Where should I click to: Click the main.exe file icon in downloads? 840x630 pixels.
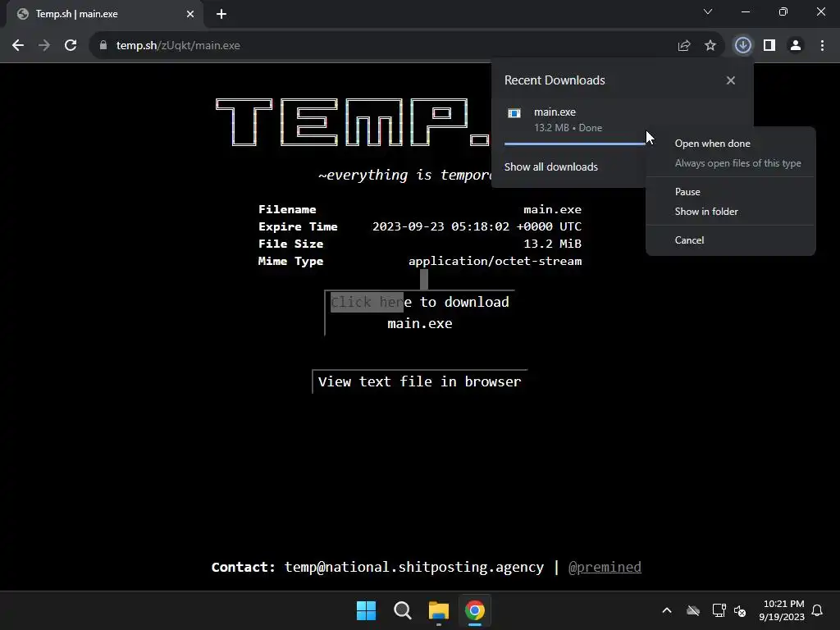click(x=514, y=113)
